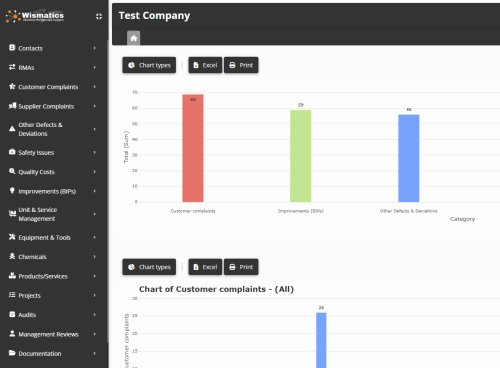Open the Projects menu item
The image size is (500, 368).
[x=53, y=295]
